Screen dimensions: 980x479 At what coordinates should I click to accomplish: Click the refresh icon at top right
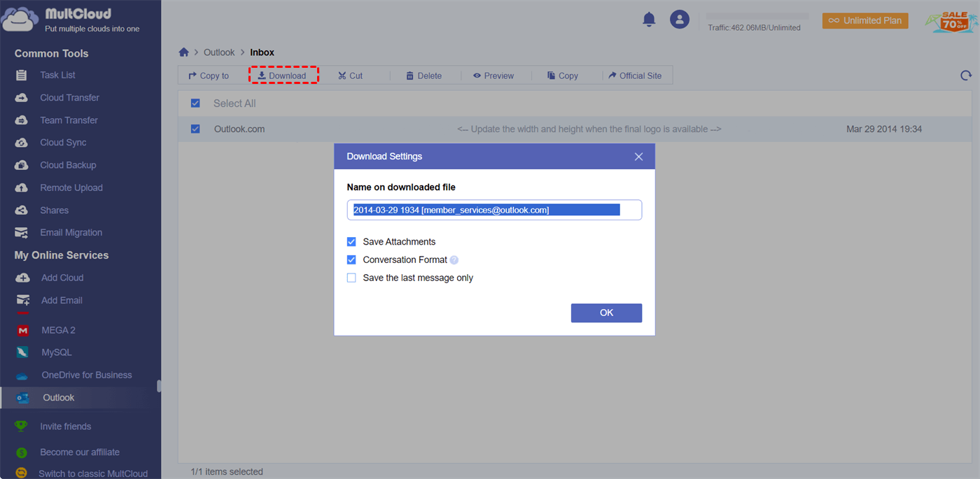pyautogui.click(x=966, y=76)
